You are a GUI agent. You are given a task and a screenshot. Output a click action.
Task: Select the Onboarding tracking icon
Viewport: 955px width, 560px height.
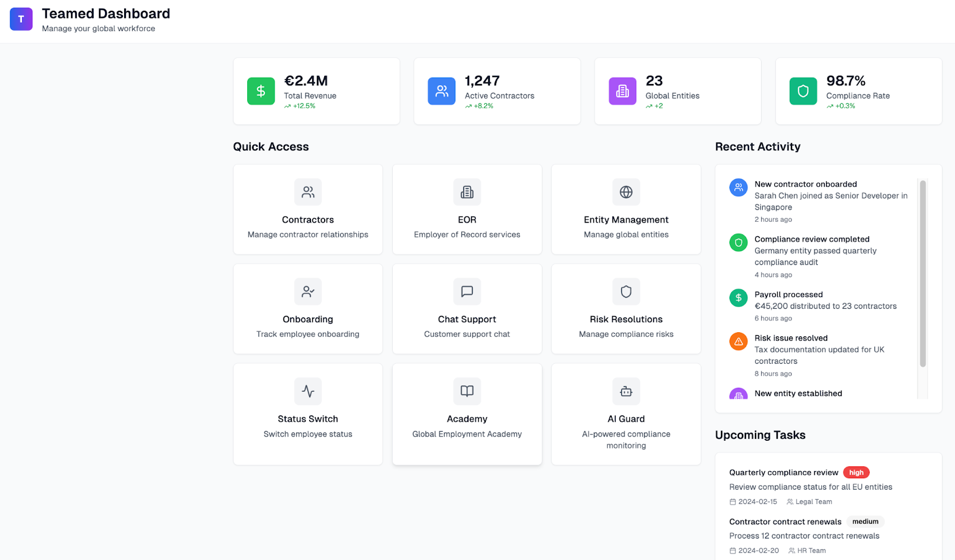tap(308, 292)
